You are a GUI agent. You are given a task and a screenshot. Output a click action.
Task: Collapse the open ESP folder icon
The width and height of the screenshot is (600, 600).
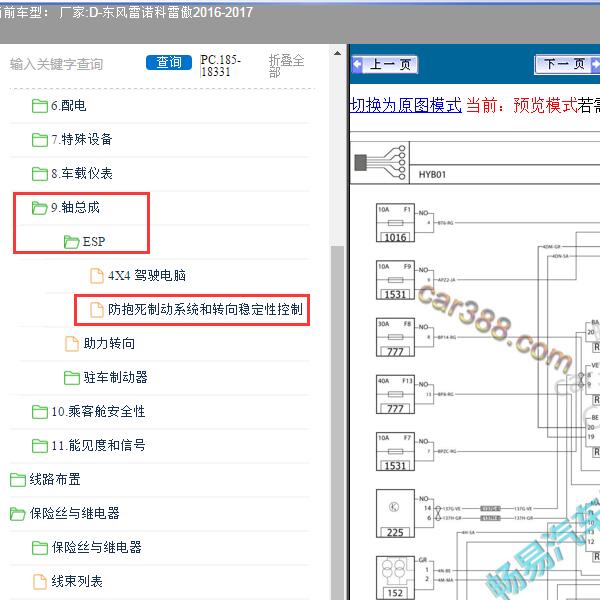[x=72, y=242]
